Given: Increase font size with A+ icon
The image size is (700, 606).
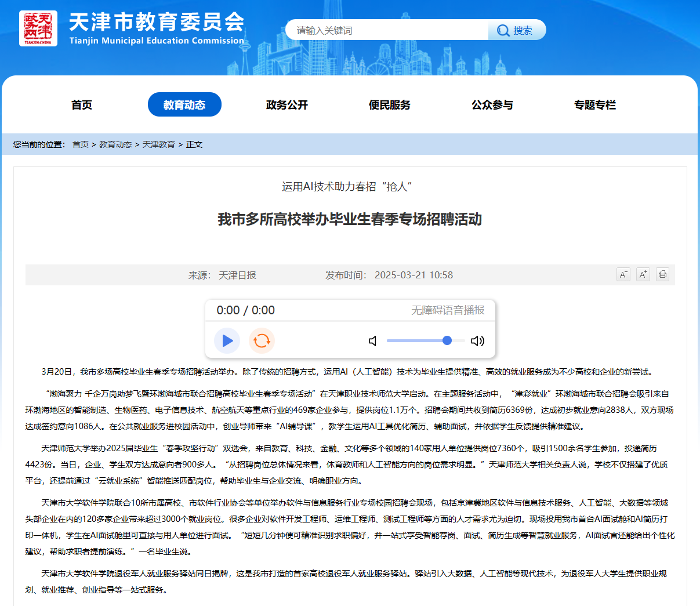Looking at the screenshot, I should (643, 275).
